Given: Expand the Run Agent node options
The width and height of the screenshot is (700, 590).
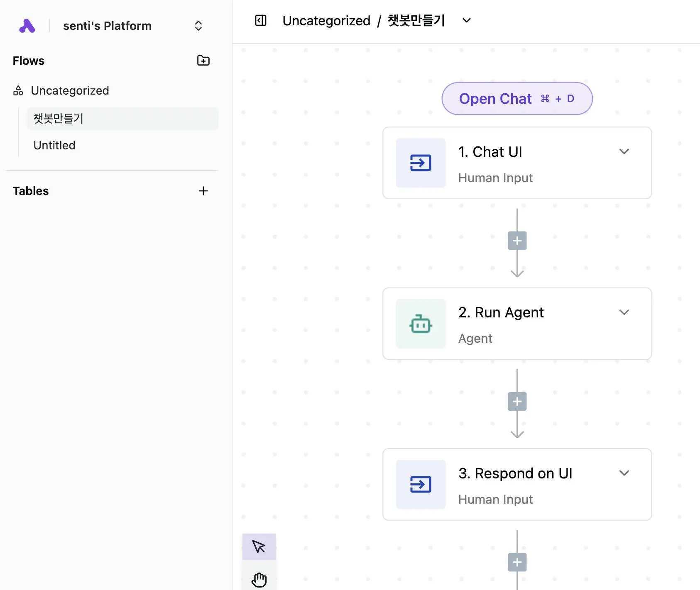Looking at the screenshot, I should (x=624, y=312).
